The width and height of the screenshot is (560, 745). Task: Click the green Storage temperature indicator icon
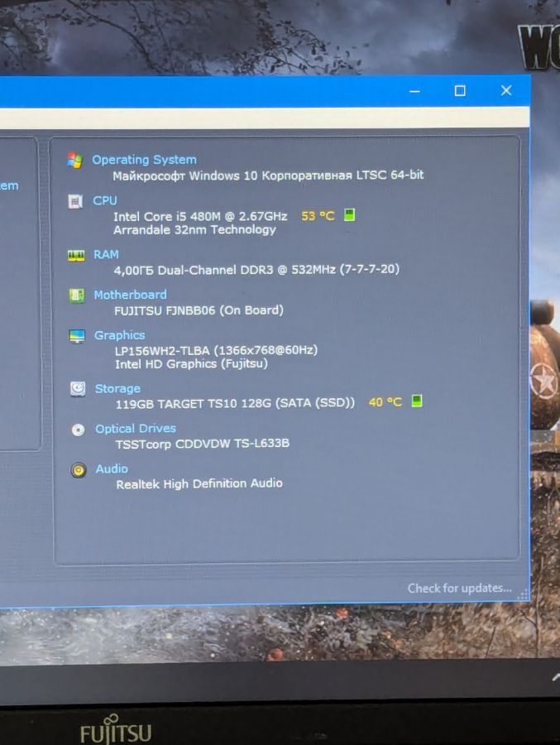(x=417, y=401)
